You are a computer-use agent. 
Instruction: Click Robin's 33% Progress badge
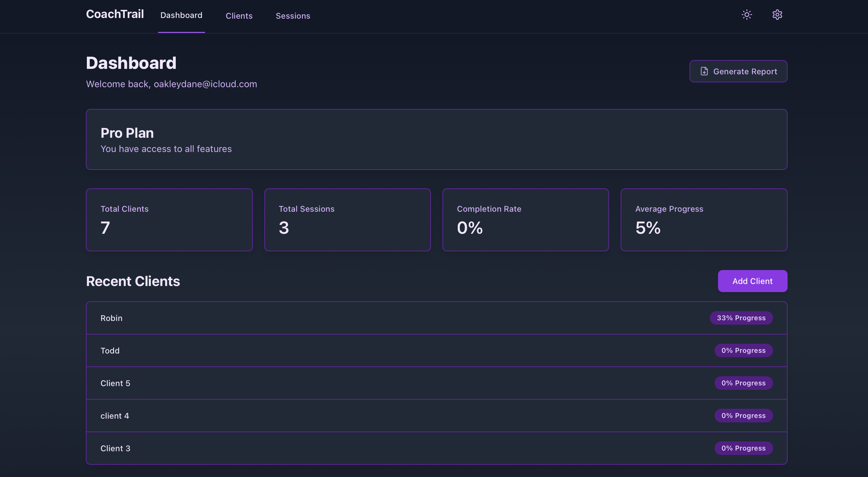[x=741, y=318]
